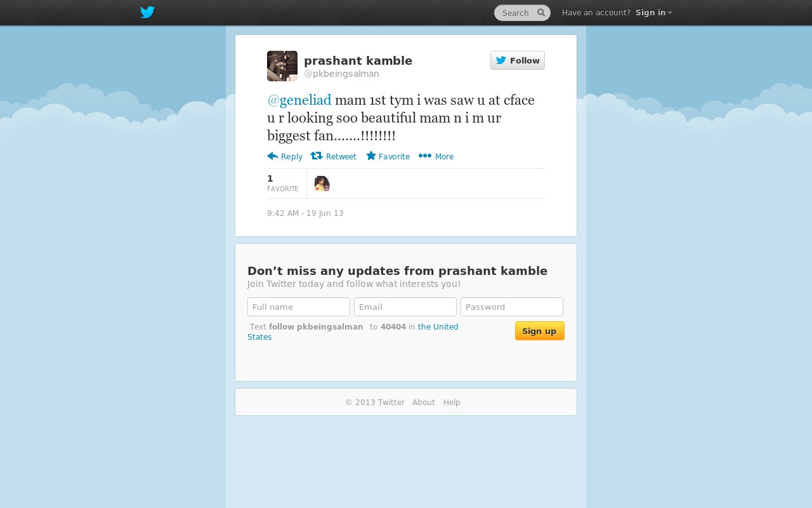
Task: Focus the Email field
Action: (405, 307)
